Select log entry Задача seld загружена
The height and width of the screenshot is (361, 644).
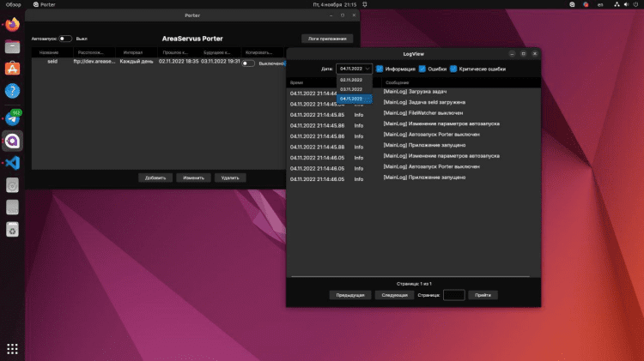[424, 102]
